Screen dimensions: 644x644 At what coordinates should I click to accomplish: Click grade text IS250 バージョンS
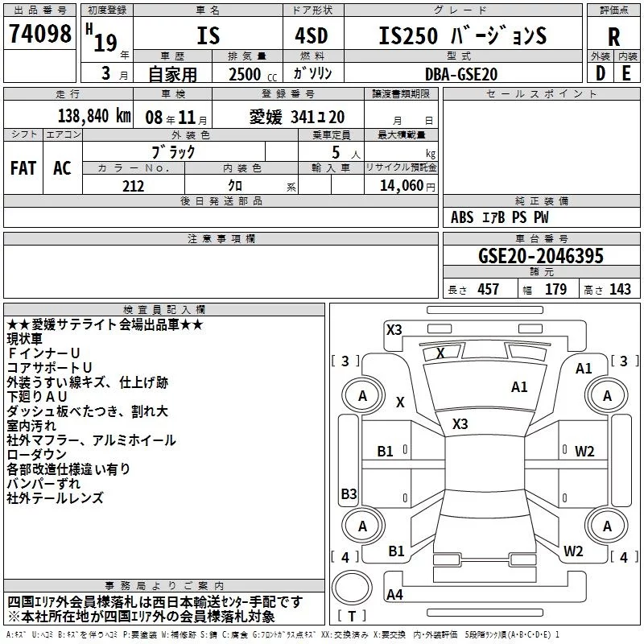click(x=463, y=35)
